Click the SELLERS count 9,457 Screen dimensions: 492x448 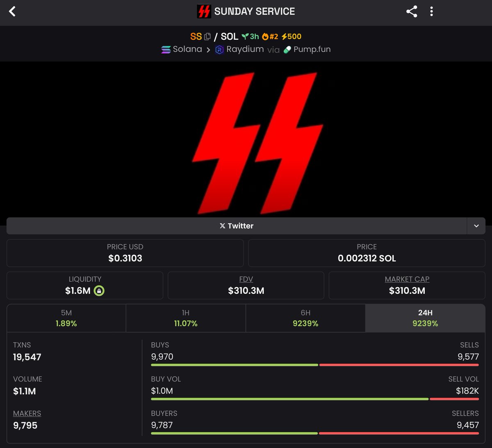click(x=468, y=425)
